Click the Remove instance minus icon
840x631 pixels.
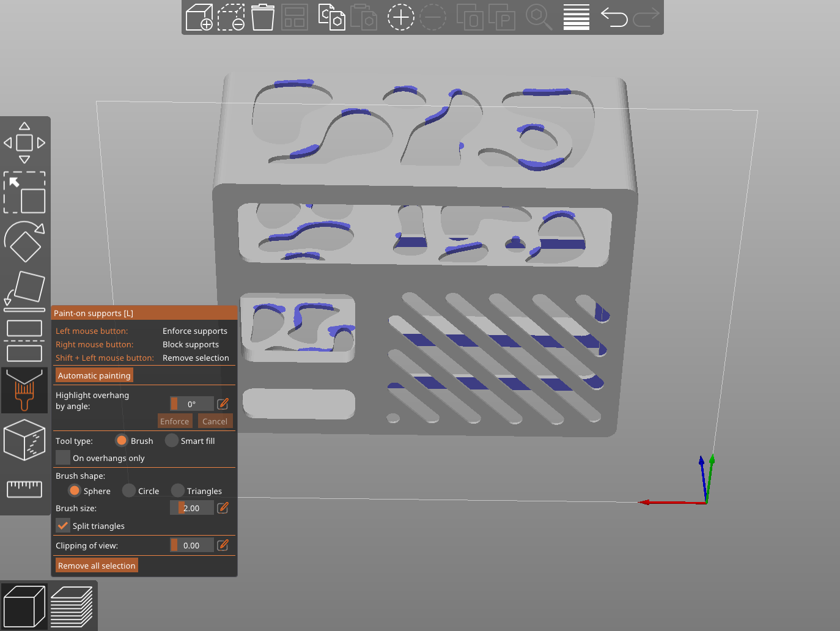coord(433,17)
